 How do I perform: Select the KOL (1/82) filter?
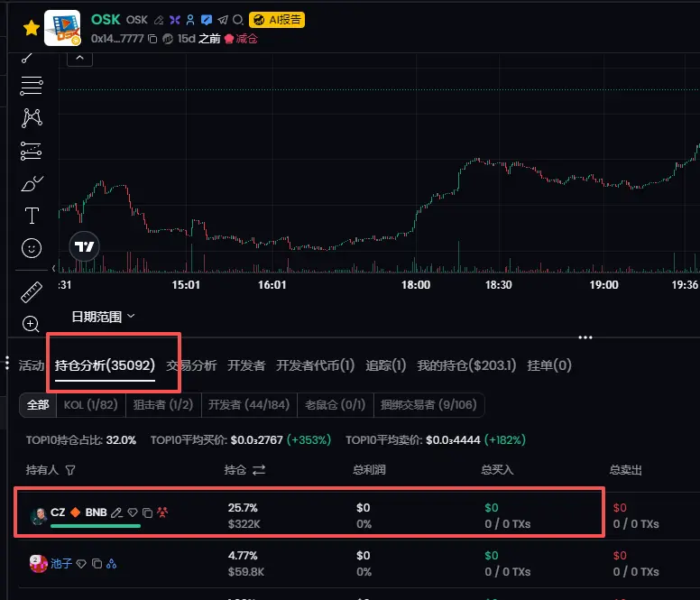click(90, 405)
